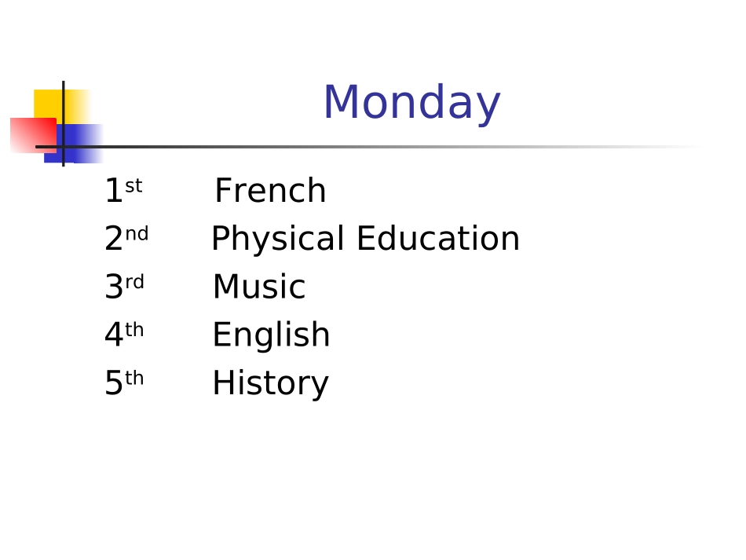Click the vertical black line in logo
The height and width of the screenshot is (560, 746).
point(64,124)
